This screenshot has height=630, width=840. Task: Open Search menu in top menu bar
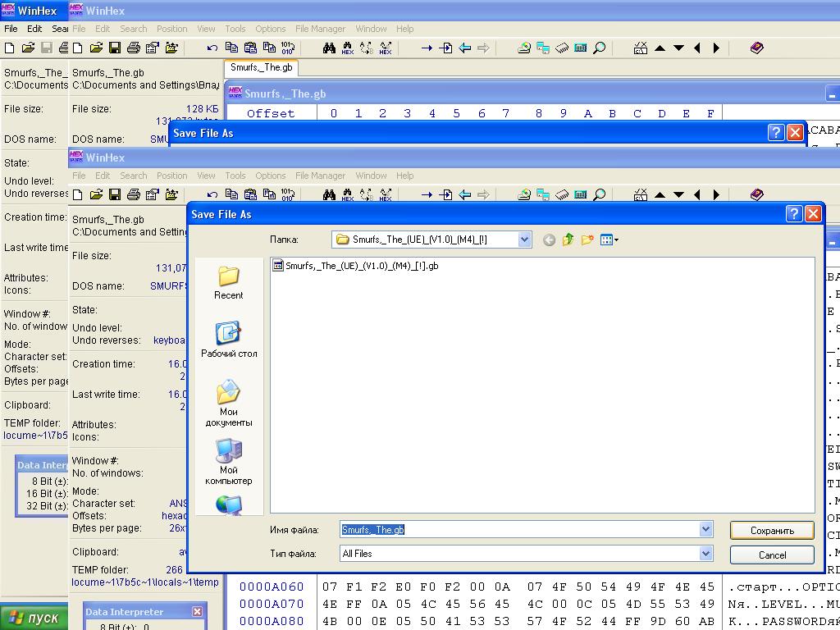click(134, 29)
